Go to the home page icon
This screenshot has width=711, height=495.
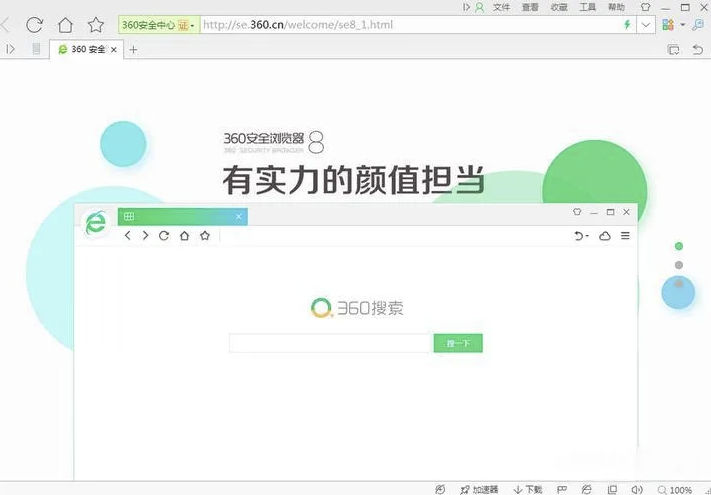(x=65, y=25)
